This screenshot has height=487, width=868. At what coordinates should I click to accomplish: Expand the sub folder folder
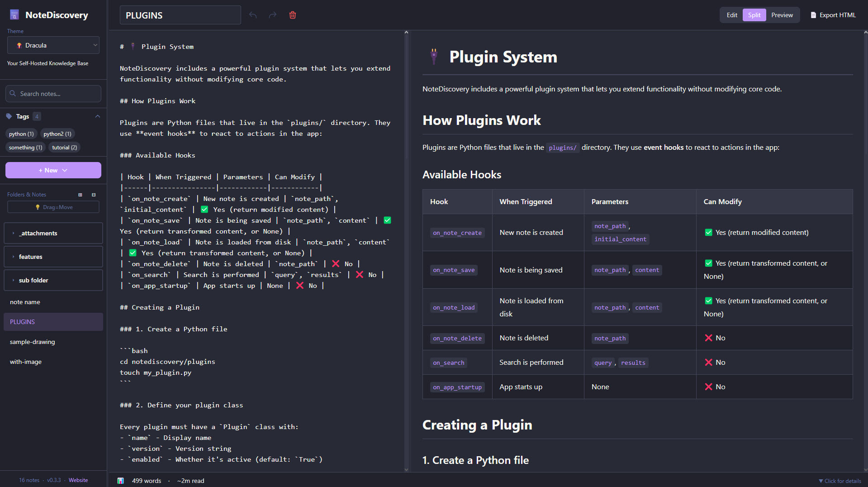[x=53, y=280]
